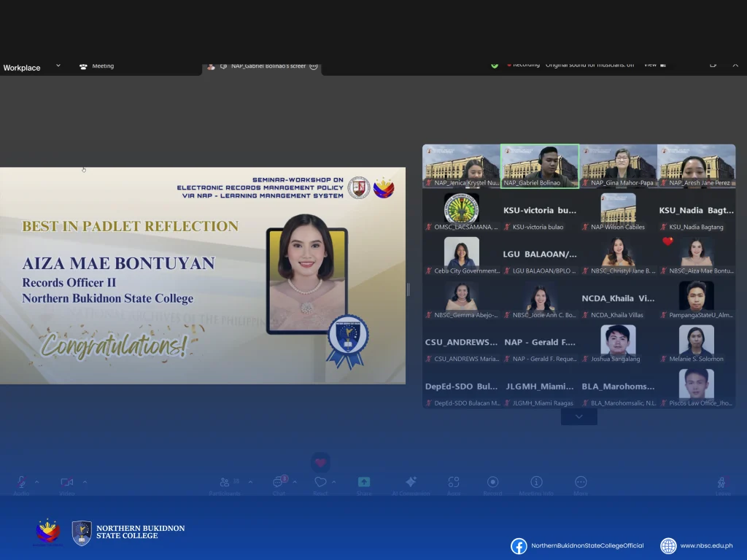747x560 pixels.
Task: Click the Share screen icon
Action: [364, 483]
